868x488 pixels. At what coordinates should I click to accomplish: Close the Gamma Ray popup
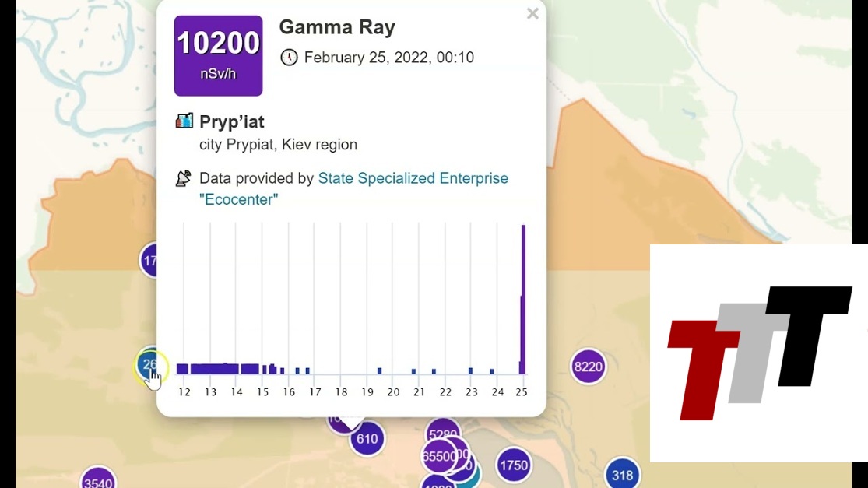(x=532, y=13)
